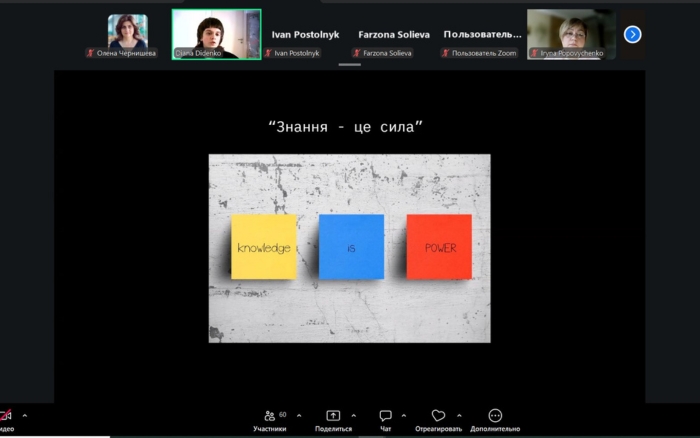Show next participants with blue arrow
The width and height of the screenshot is (700, 438).
click(633, 34)
